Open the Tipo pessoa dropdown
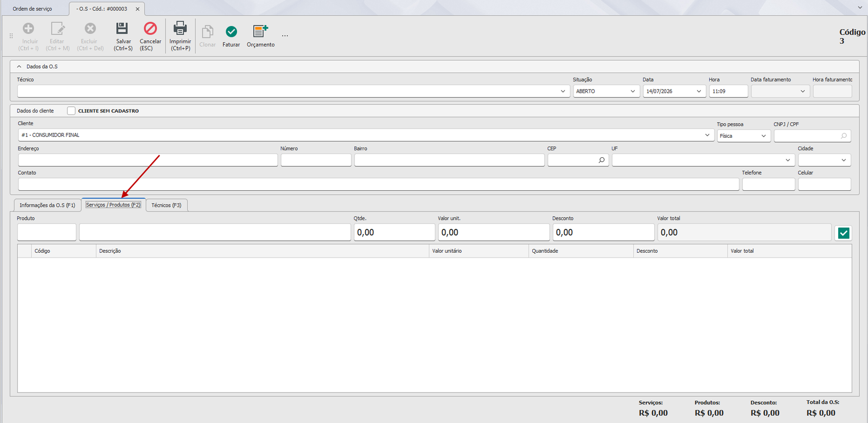868x423 pixels. click(x=764, y=136)
